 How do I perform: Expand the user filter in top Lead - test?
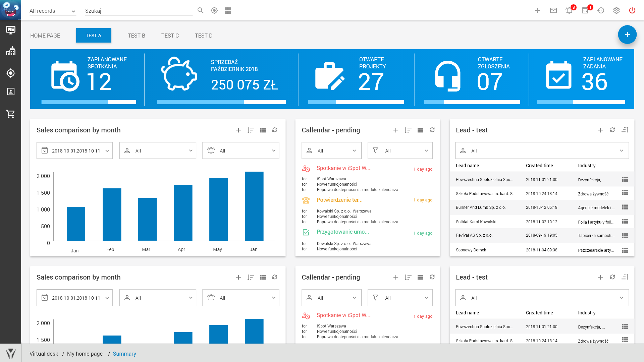(542, 151)
